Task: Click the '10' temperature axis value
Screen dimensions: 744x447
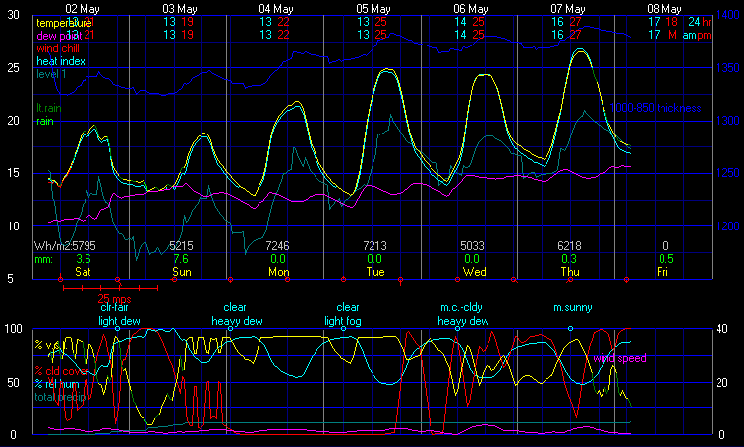Action: [13, 226]
